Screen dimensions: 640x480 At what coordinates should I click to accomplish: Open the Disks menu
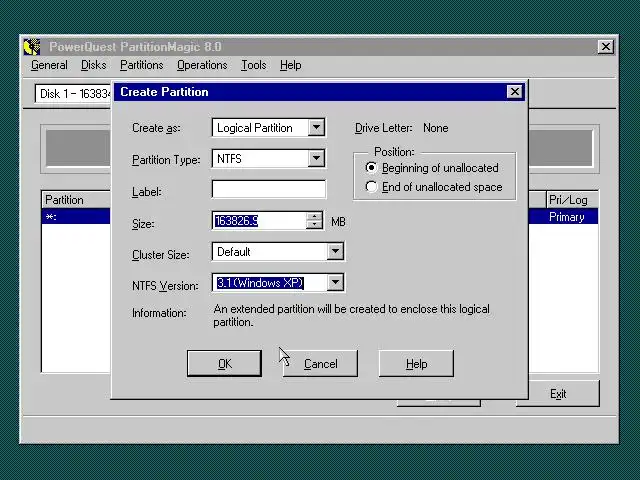pyautogui.click(x=93, y=65)
